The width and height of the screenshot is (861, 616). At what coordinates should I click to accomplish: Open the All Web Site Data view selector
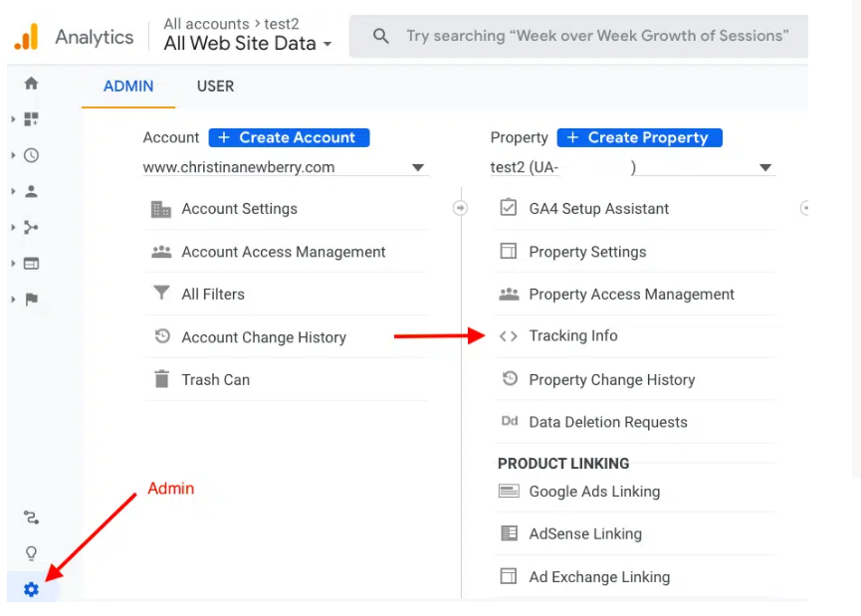click(248, 43)
